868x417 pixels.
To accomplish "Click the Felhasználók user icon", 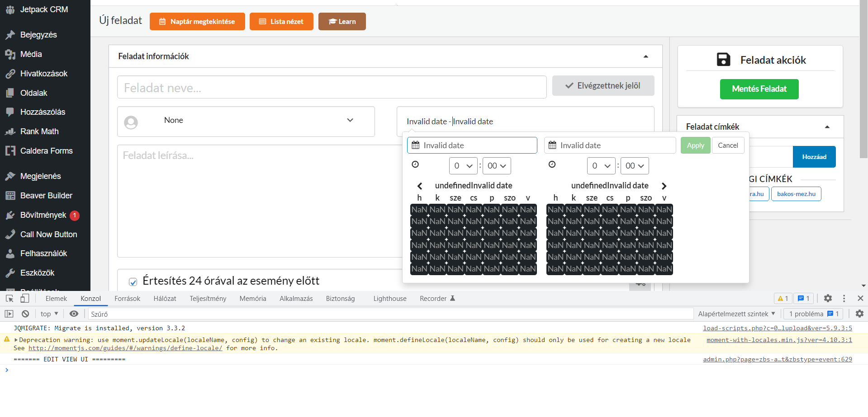I will point(10,253).
